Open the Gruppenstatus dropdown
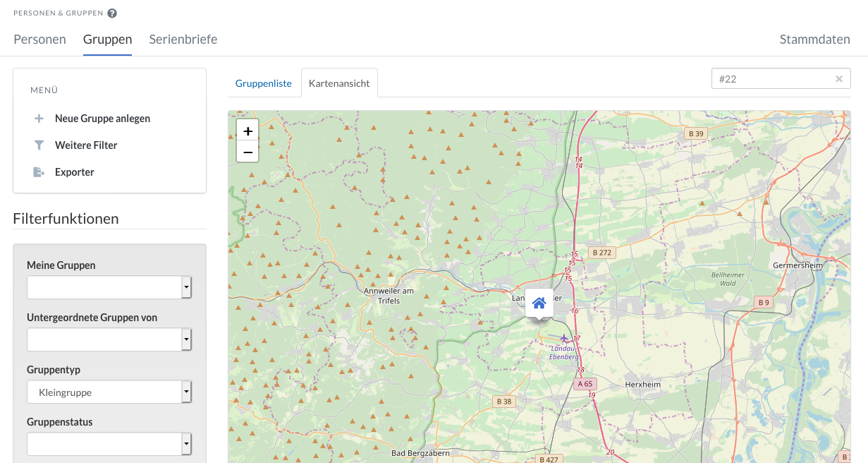 (x=186, y=444)
